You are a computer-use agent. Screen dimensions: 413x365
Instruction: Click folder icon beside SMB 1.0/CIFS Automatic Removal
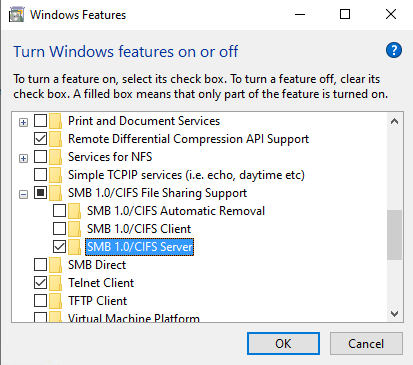coord(74,211)
